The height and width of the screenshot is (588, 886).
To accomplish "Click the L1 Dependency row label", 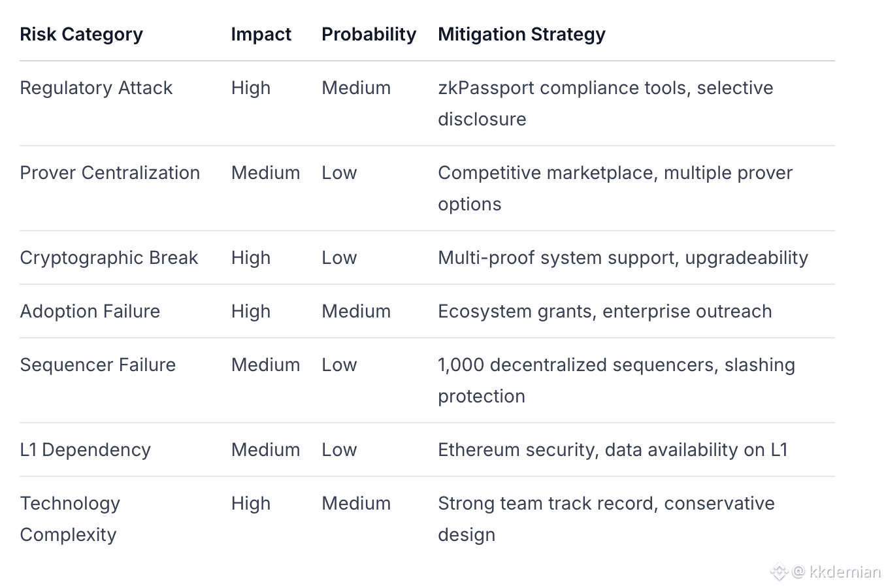I will click(85, 449).
